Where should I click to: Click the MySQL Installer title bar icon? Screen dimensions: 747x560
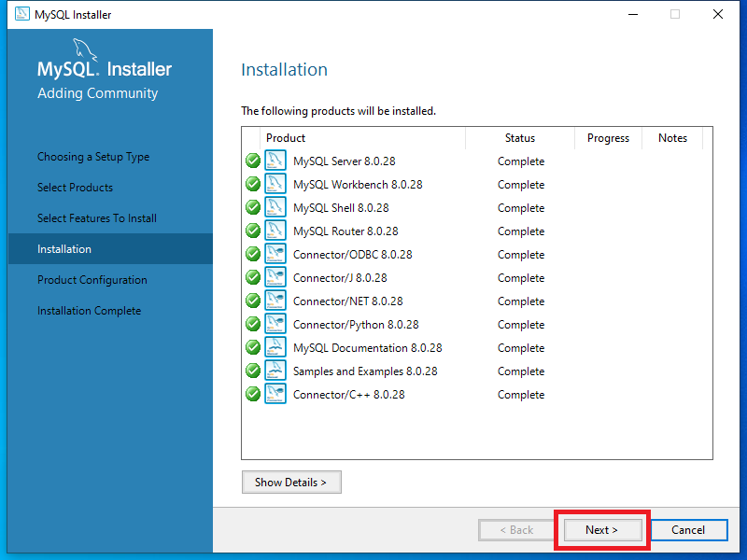pos(21,14)
